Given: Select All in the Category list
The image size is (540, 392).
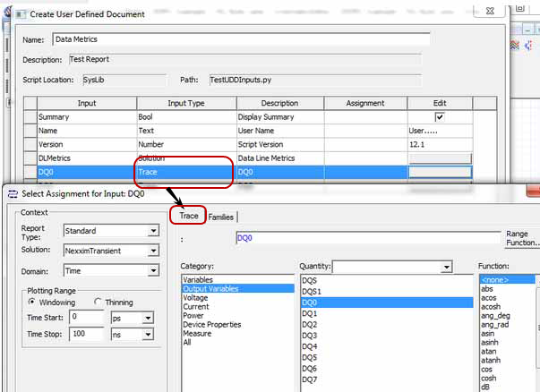Looking at the screenshot, I should pos(187,343).
